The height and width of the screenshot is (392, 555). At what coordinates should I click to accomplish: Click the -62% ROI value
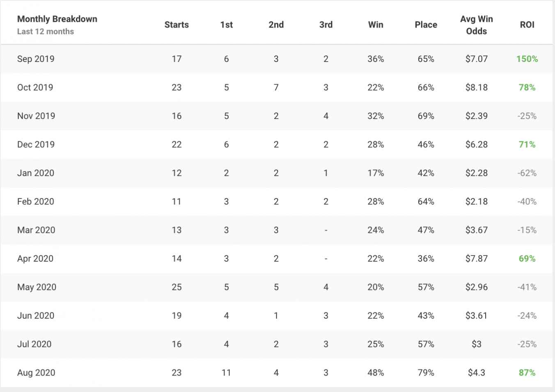click(x=527, y=173)
